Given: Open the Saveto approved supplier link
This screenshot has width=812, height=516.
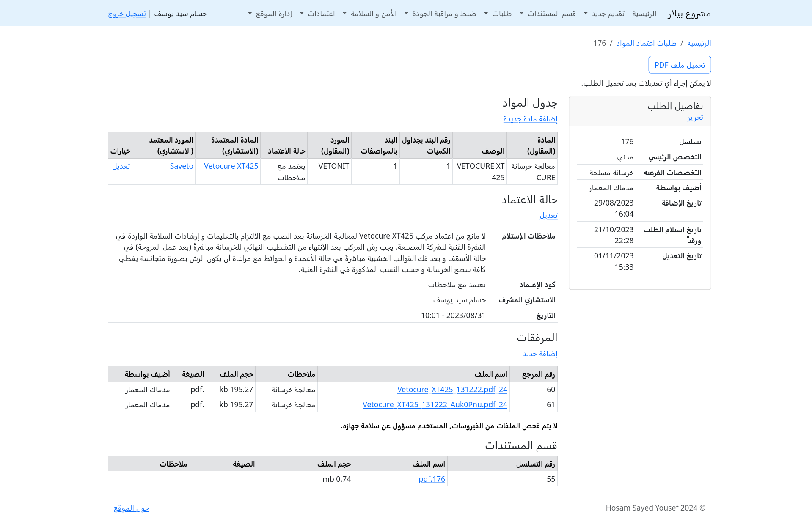Looking at the screenshot, I should click(x=182, y=166).
